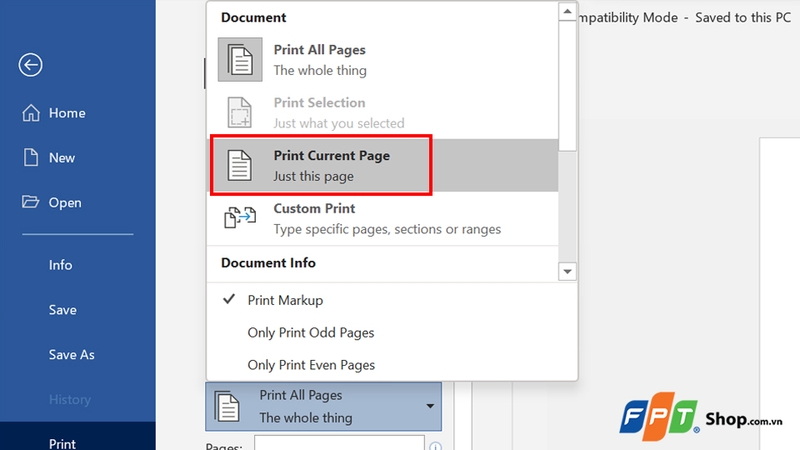Click the 'Just this page' subtitle text

point(313,176)
